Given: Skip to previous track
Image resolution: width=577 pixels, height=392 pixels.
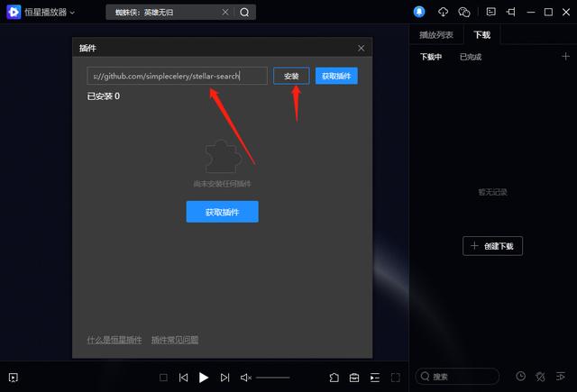Looking at the screenshot, I should pyautogui.click(x=183, y=378).
